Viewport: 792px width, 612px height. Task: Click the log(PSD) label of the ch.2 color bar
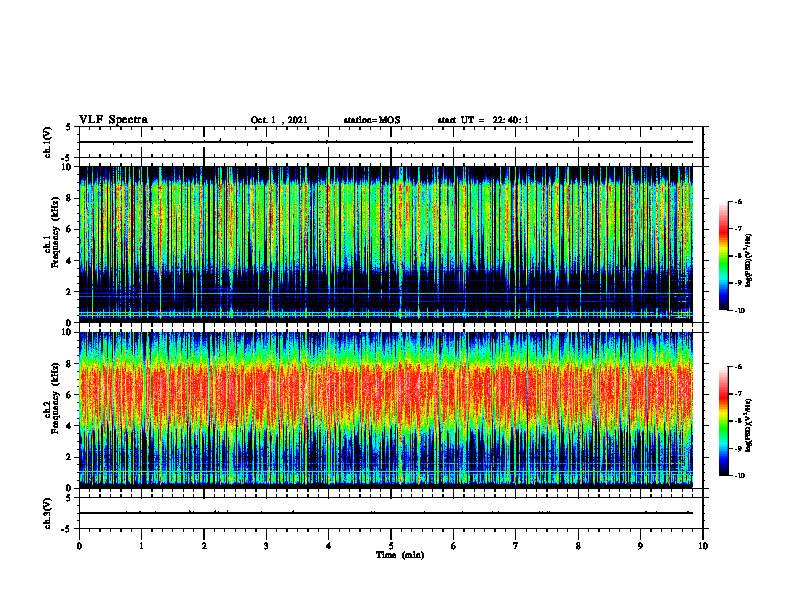click(750, 426)
